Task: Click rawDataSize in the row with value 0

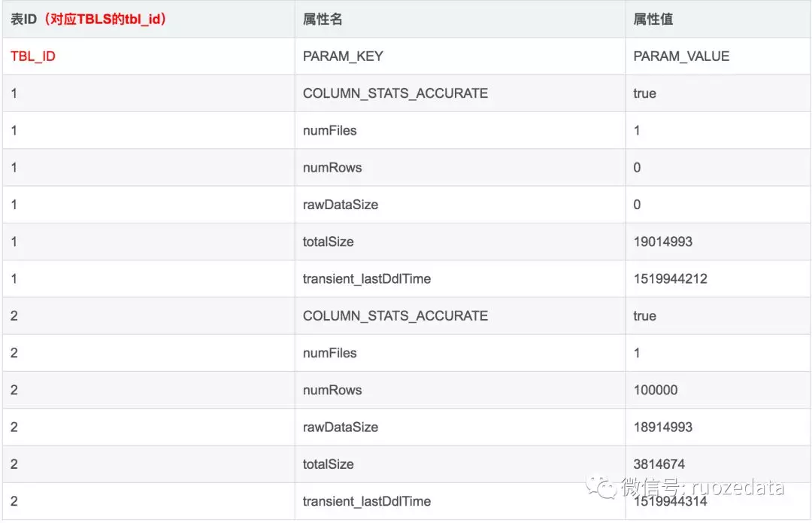Action: point(341,205)
